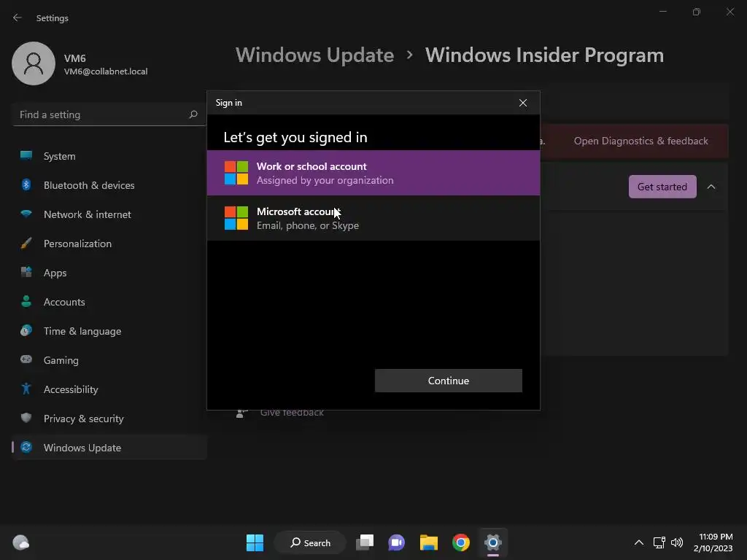Click the Apps grid icon in sidebar
Image resolution: width=747 pixels, height=560 pixels.
pyautogui.click(x=26, y=273)
